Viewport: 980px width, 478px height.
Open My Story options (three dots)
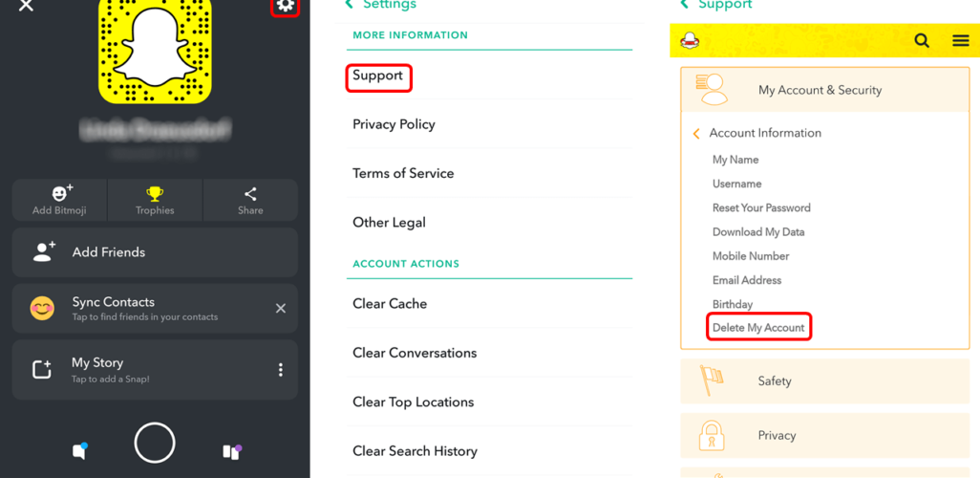pyautogui.click(x=281, y=369)
